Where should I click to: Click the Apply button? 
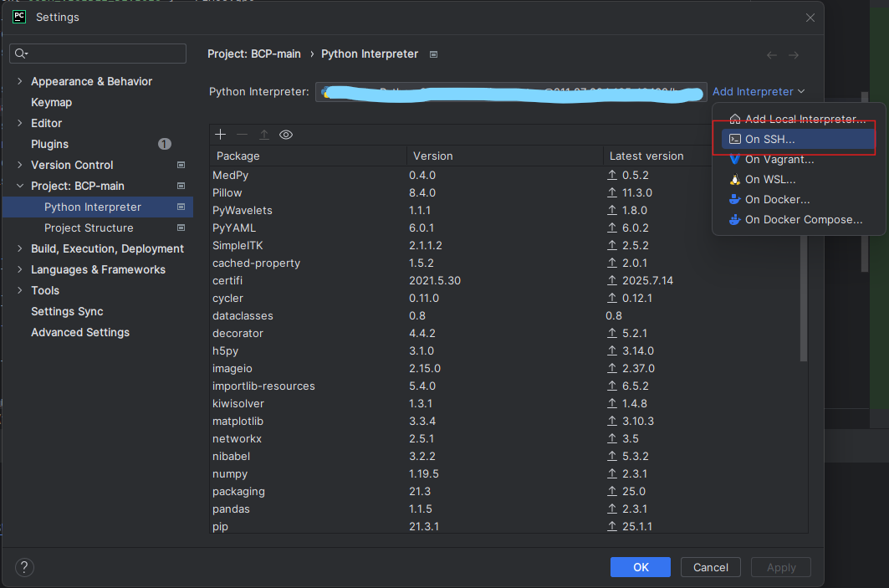781,567
